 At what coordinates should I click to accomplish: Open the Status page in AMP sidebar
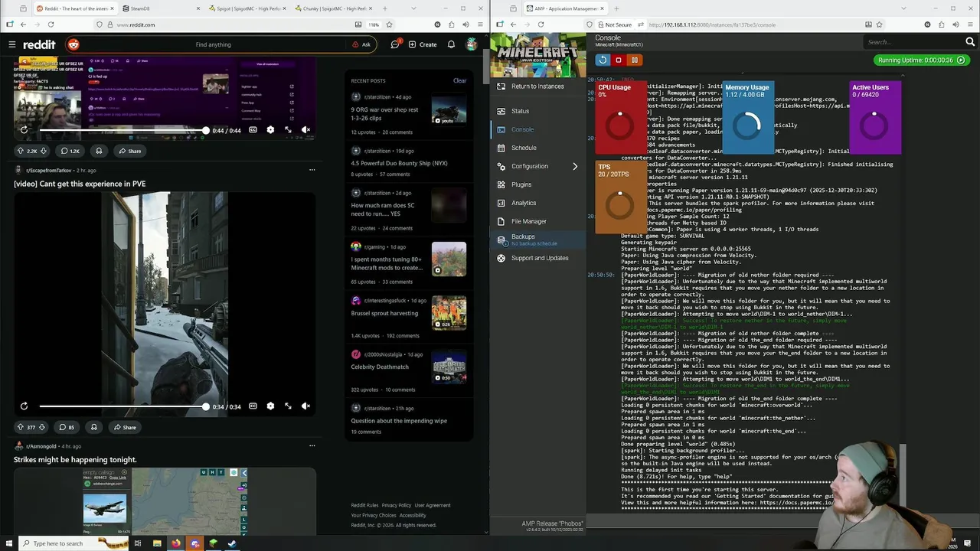click(537, 111)
